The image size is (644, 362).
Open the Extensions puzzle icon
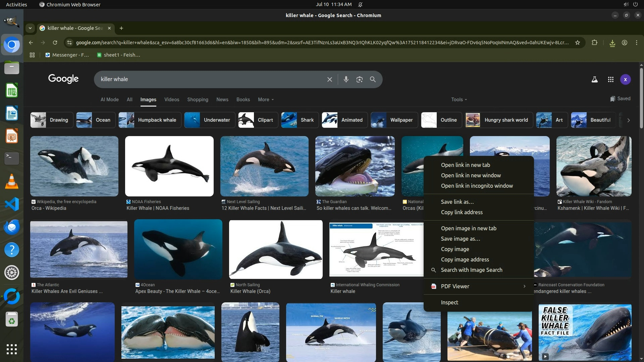pyautogui.click(x=594, y=43)
